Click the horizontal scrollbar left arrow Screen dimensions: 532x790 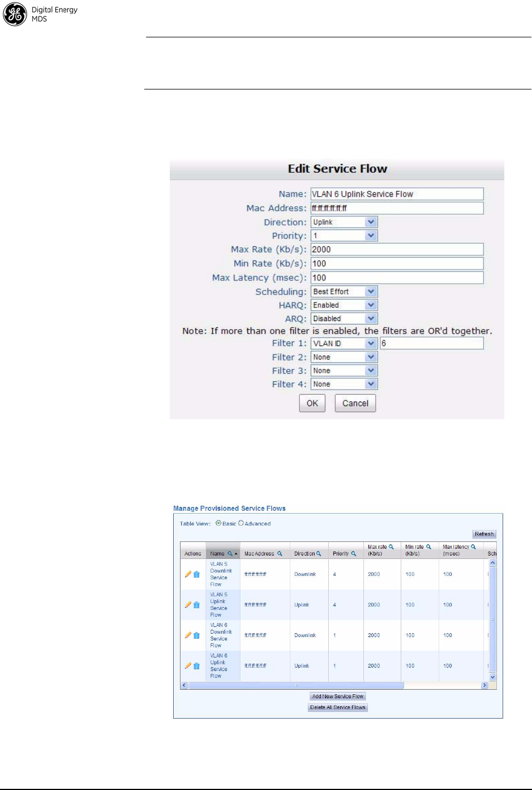184,685
